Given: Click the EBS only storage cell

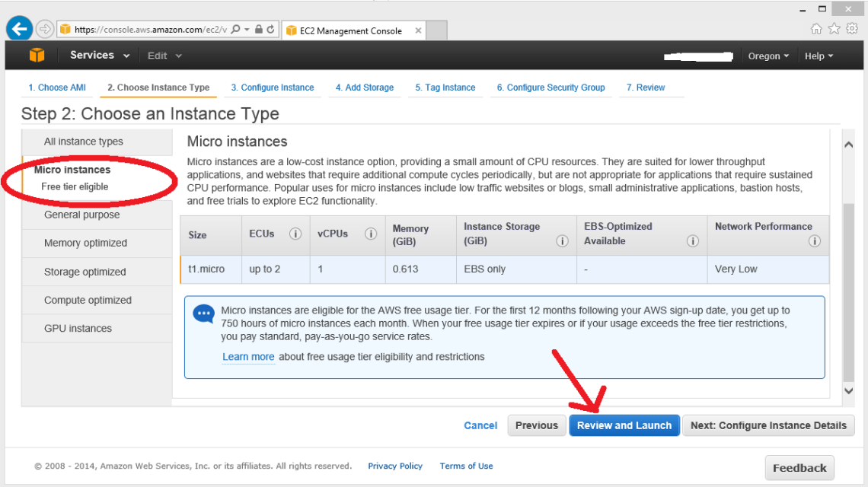Looking at the screenshot, I should (x=516, y=269).
